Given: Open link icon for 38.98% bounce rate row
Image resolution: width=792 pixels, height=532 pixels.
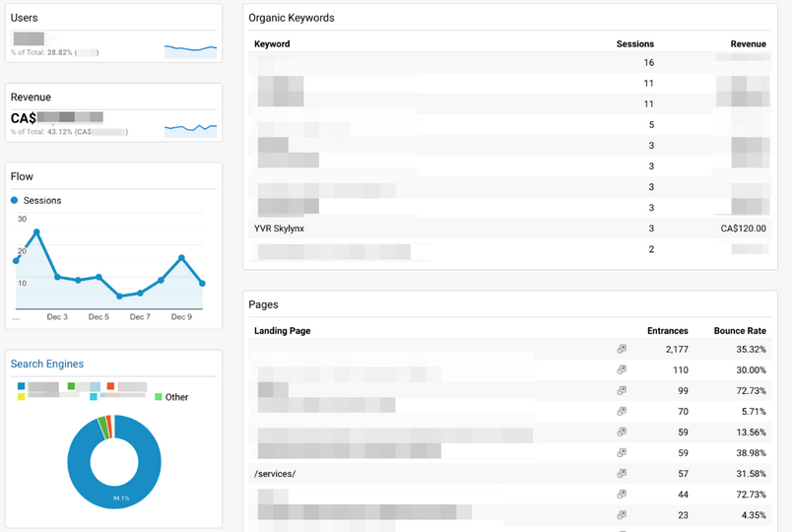Looking at the screenshot, I should click(x=622, y=453).
